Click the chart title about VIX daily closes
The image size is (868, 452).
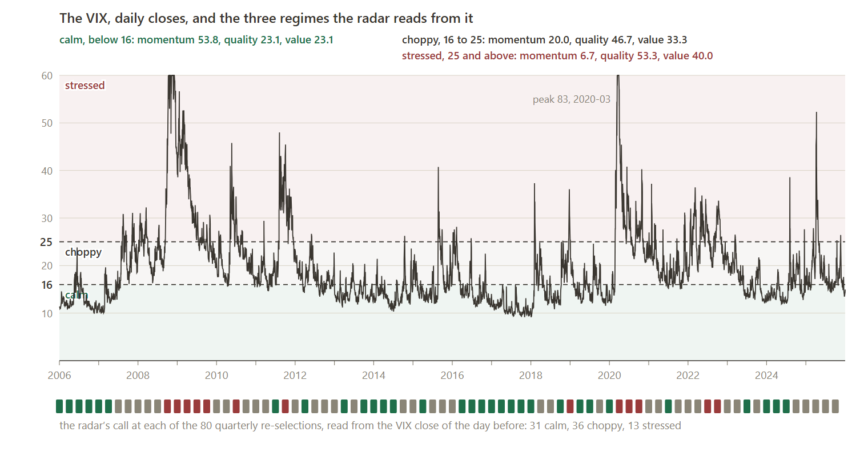coord(266,18)
